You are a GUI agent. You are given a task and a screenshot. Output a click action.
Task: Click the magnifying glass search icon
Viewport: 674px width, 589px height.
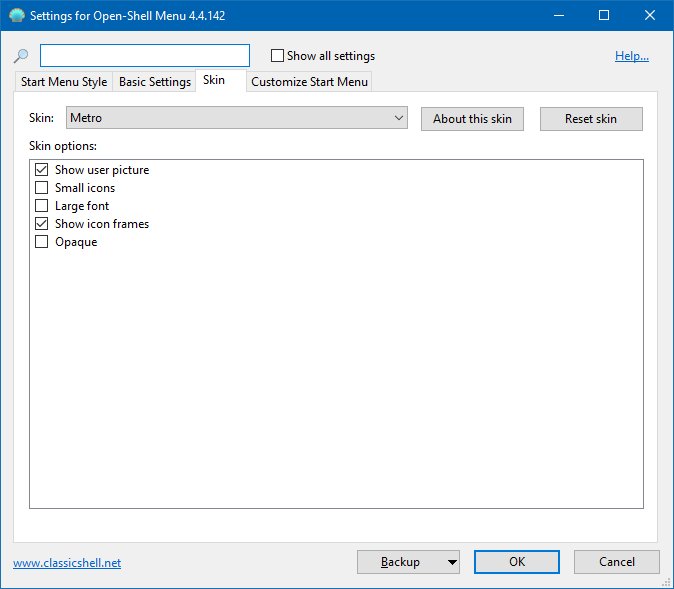click(x=21, y=56)
